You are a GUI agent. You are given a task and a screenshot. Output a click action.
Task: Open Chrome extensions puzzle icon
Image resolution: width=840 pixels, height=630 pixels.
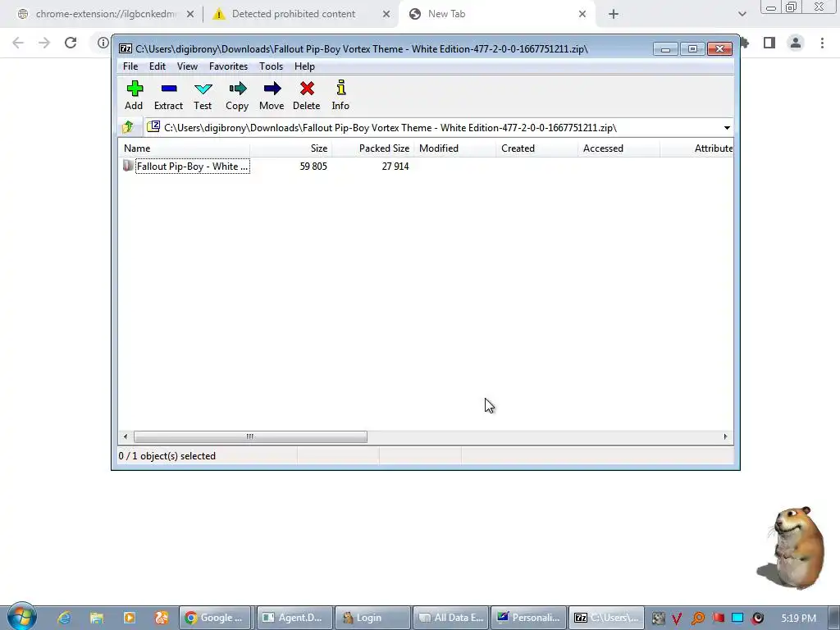pyautogui.click(x=745, y=43)
